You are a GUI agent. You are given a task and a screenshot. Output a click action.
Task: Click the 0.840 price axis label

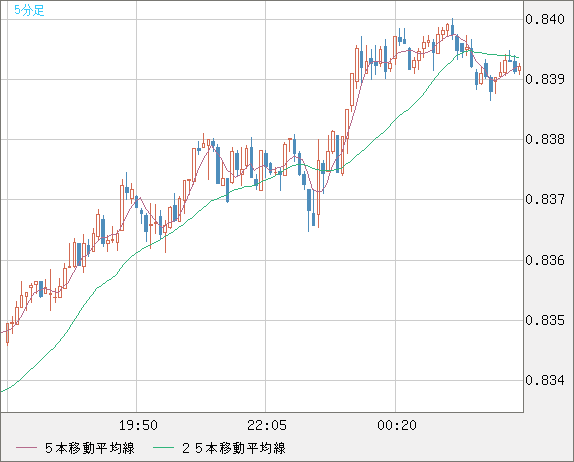pyautogui.click(x=545, y=19)
